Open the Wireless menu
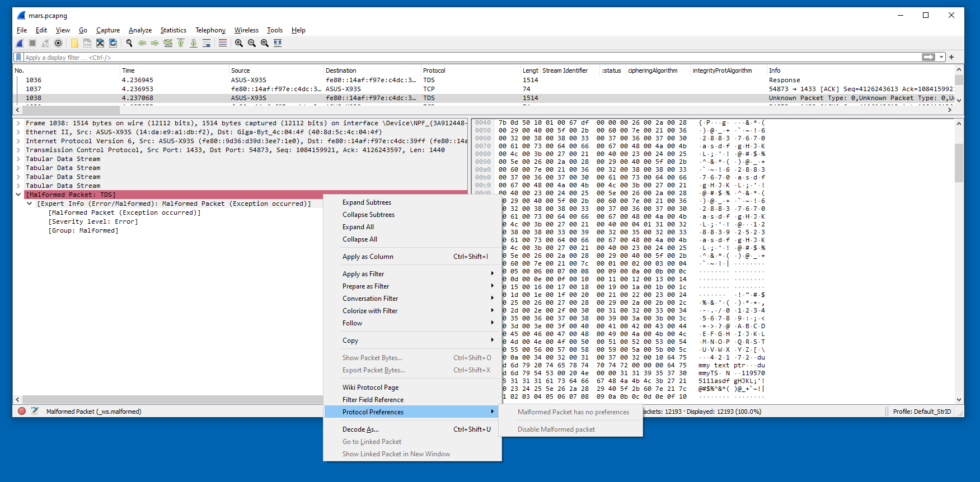980x482 pixels. tap(246, 30)
